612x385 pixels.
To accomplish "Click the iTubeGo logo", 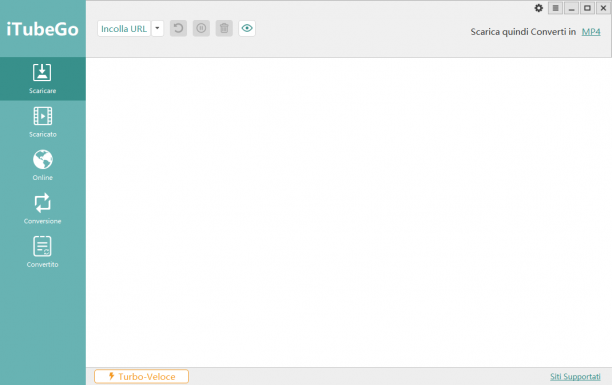I will point(43,29).
